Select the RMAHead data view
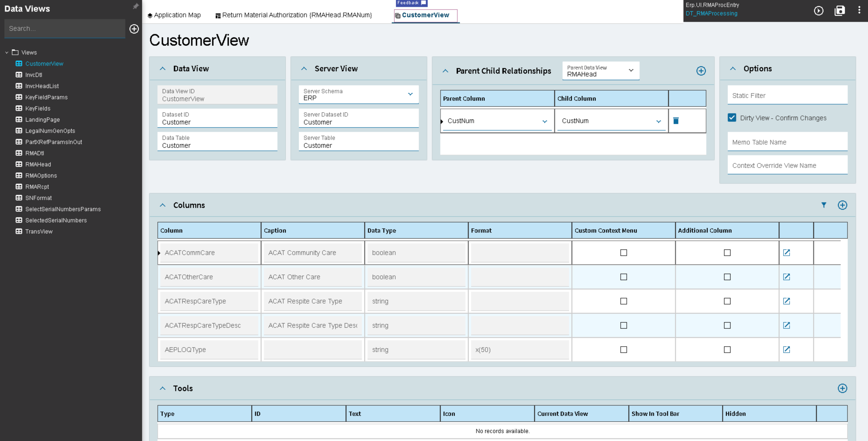868x441 pixels. pos(38,165)
